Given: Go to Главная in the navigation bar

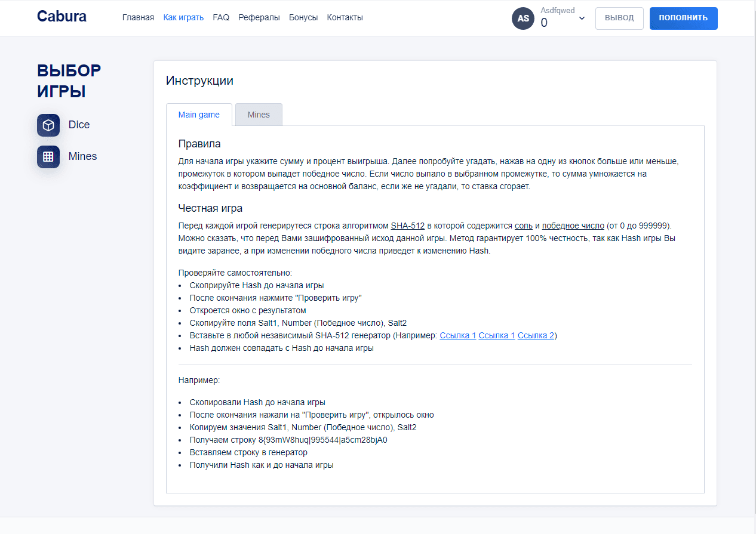Looking at the screenshot, I should pyautogui.click(x=138, y=18).
